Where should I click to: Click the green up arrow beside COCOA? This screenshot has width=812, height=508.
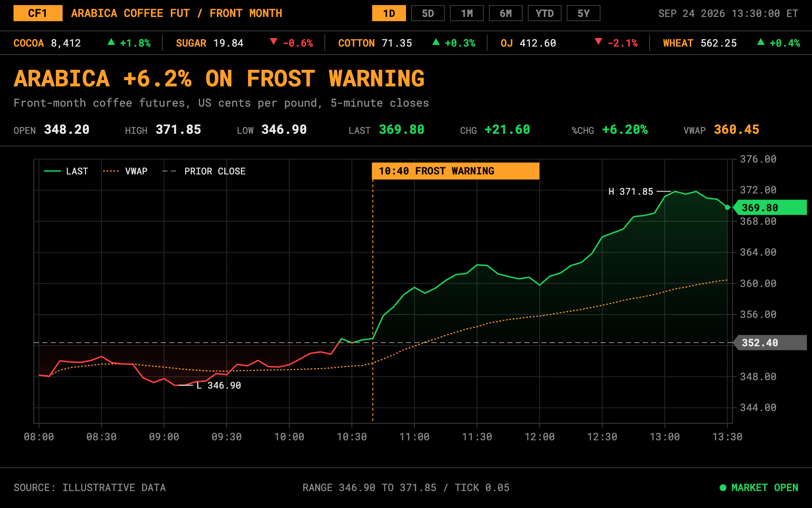pyautogui.click(x=111, y=42)
